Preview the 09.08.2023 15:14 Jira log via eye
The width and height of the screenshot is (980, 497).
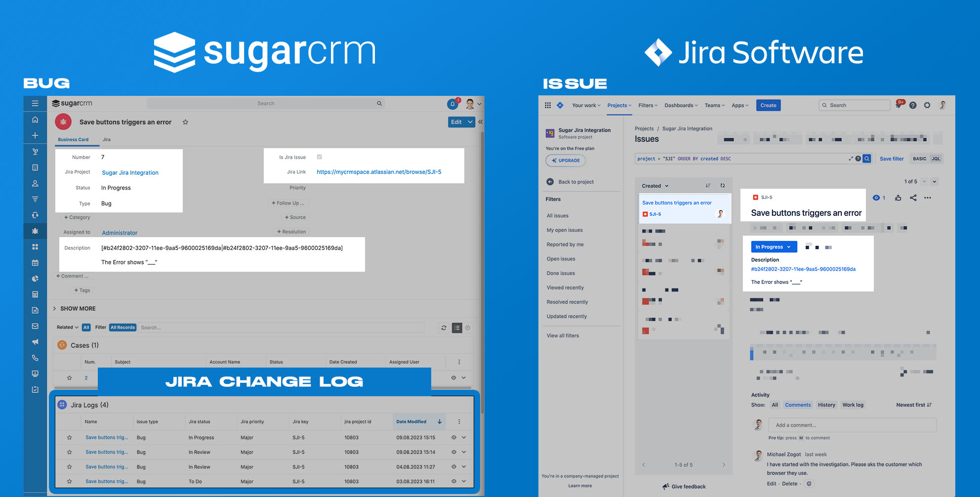point(454,452)
